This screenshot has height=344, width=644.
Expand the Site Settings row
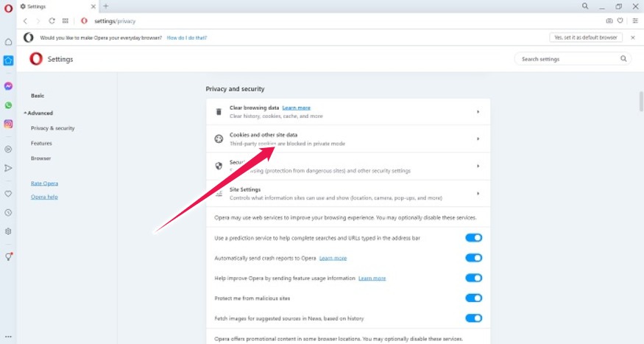pyautogui.click(x=347, y=194)
